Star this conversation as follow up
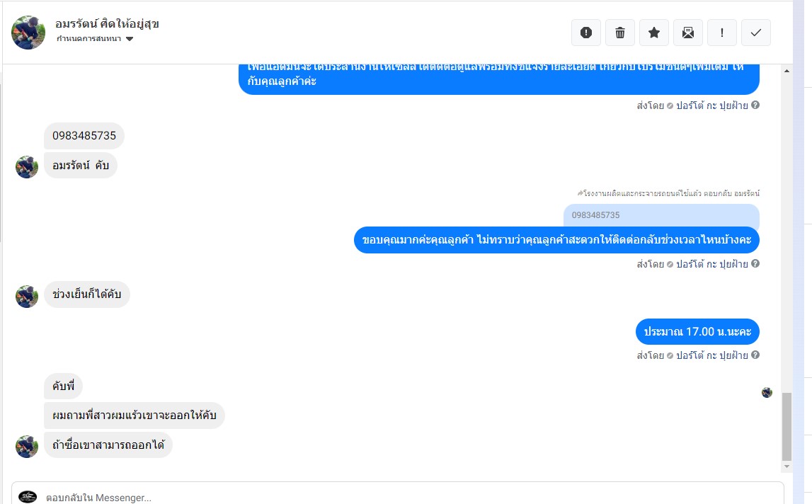The width and height of the screenshot is (812, 504). point(654,33)
